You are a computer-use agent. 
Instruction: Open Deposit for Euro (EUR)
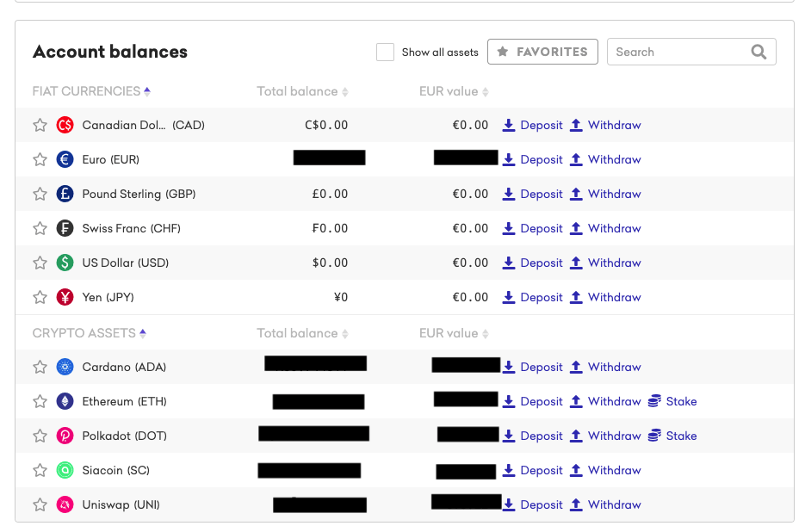[x=532, y=159]
